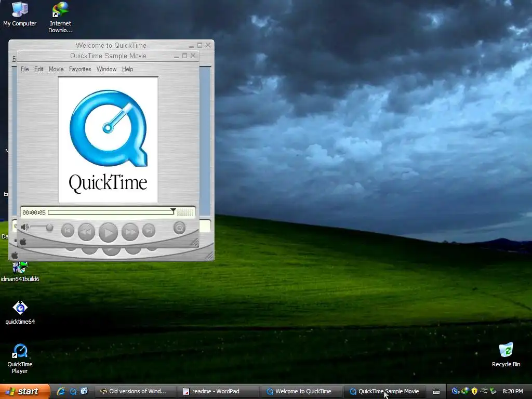Click the third quick launch icon

[84, 392]
